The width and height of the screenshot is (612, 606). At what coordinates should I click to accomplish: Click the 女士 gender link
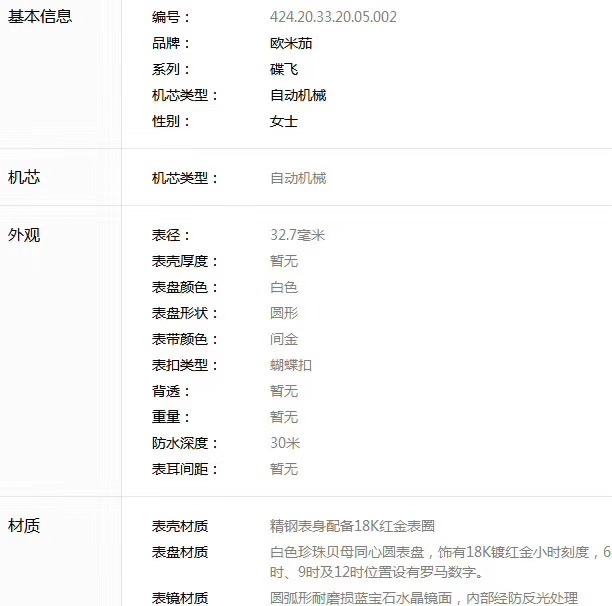tap(284, 122)
